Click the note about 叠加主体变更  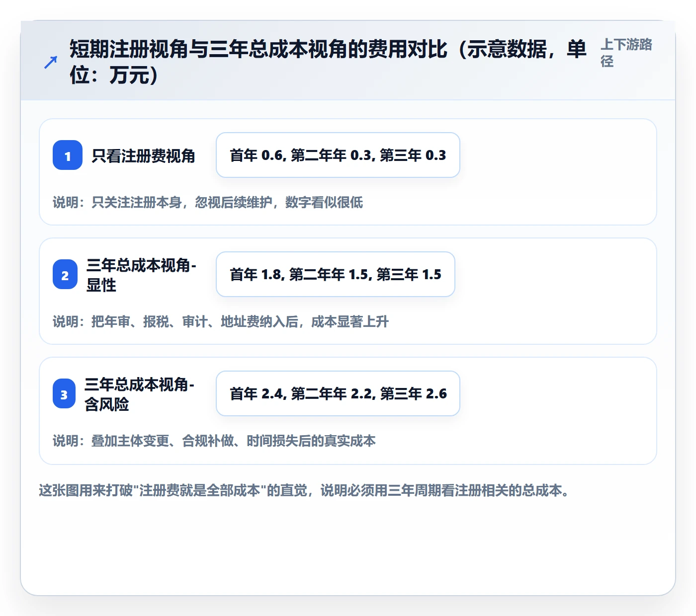pyautogui.click(x=214, y=441)
